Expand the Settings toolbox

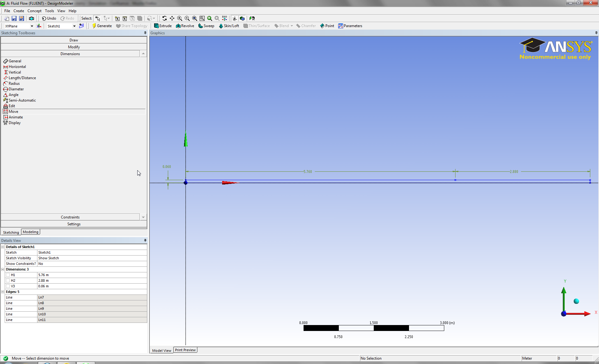point(74,224)
